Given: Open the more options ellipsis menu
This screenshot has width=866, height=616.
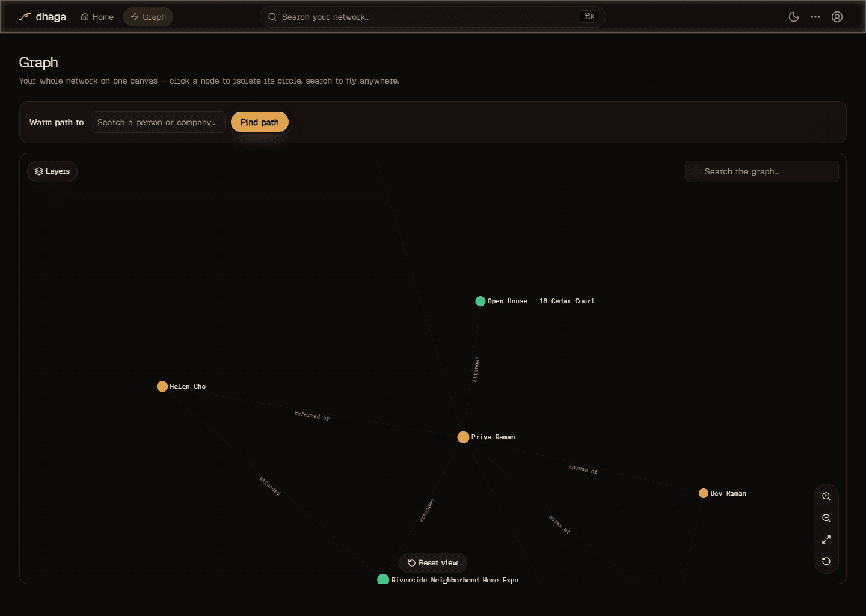Looking at the screenshot, I should click(815, 17).
